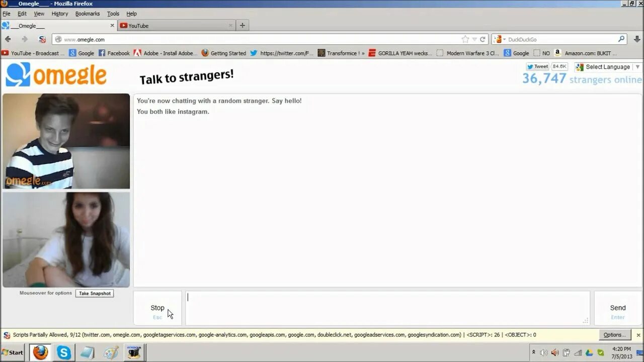Click the 84.6K tweet count bubble
644x362 pixels.
559,66
